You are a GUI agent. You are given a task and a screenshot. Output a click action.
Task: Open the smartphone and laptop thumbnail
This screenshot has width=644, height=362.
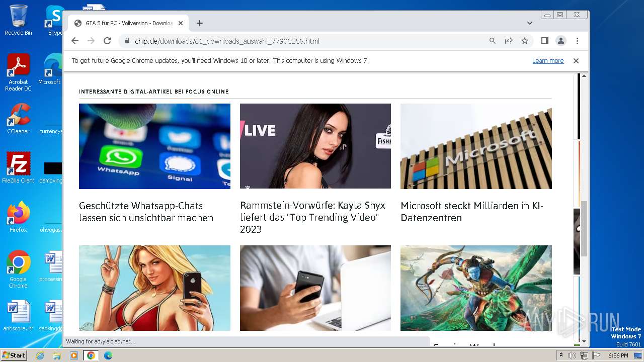[x=315, y=288]
